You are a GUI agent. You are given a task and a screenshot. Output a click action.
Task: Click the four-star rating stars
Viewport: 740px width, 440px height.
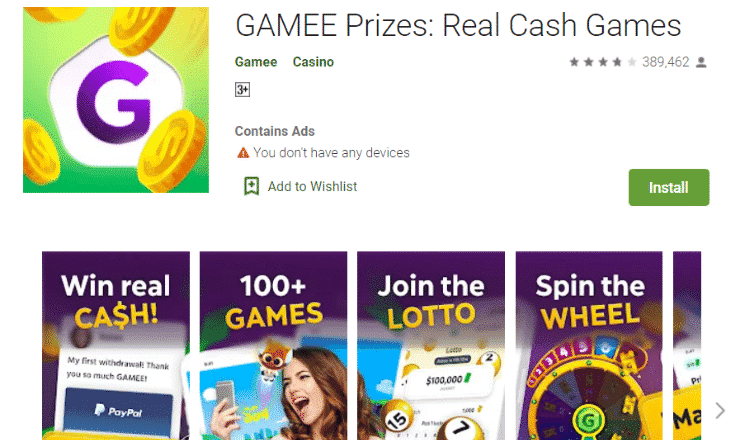[603, 62]
